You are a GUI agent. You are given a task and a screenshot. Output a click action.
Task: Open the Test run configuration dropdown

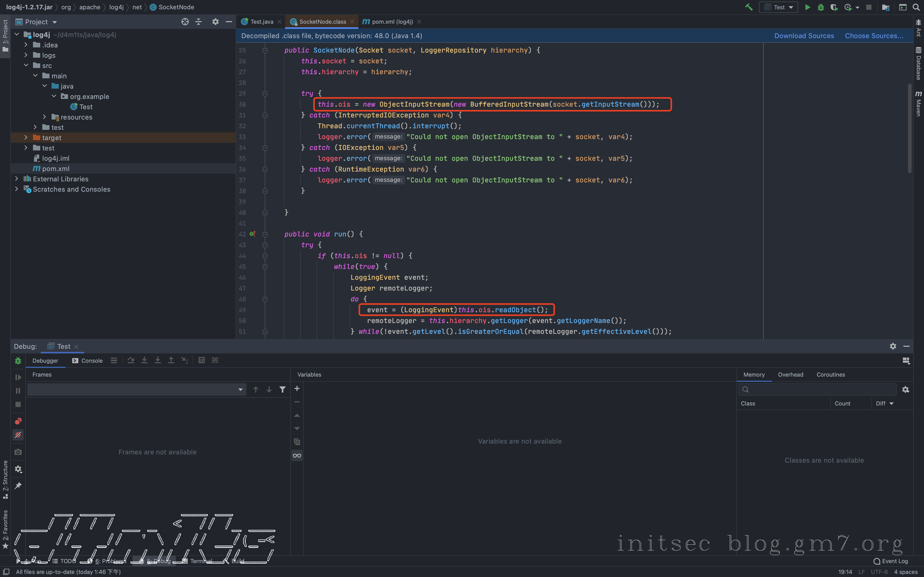tap(779, 7)
